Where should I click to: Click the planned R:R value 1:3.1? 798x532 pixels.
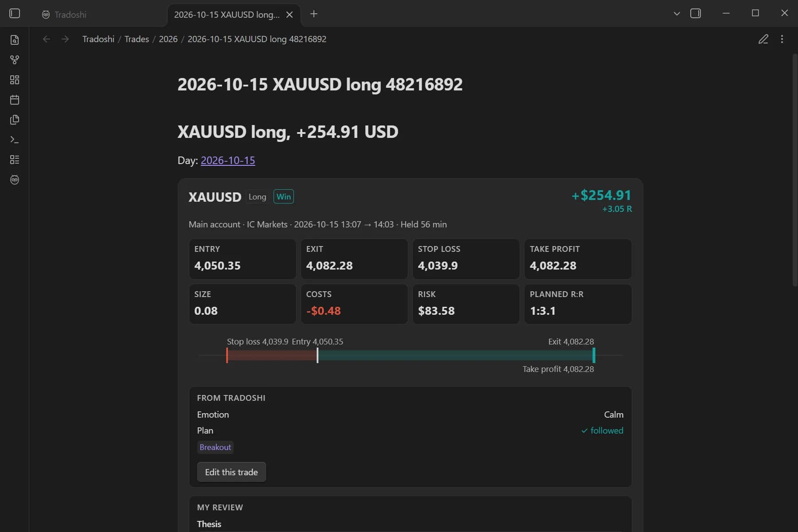(543, 311)
